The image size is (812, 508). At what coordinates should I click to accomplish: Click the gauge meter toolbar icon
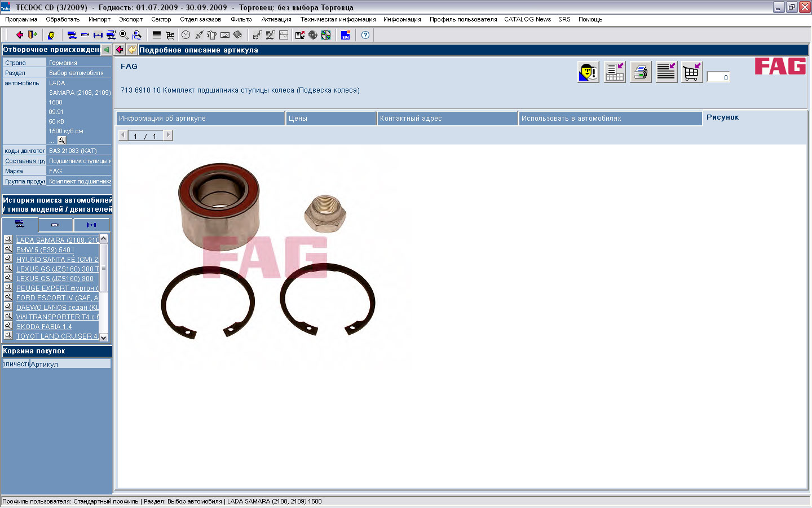coord(225,35)
